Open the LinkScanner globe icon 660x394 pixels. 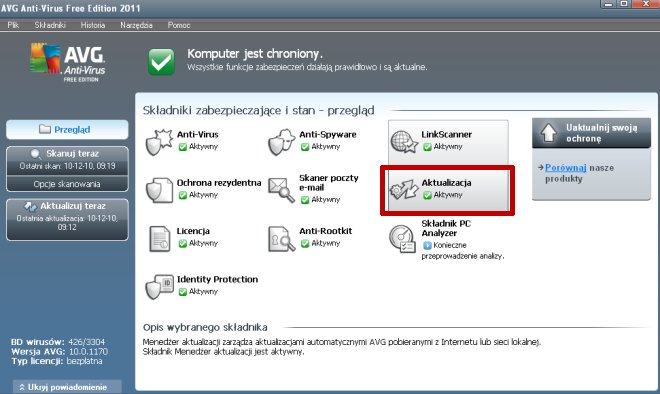point(404,142)
